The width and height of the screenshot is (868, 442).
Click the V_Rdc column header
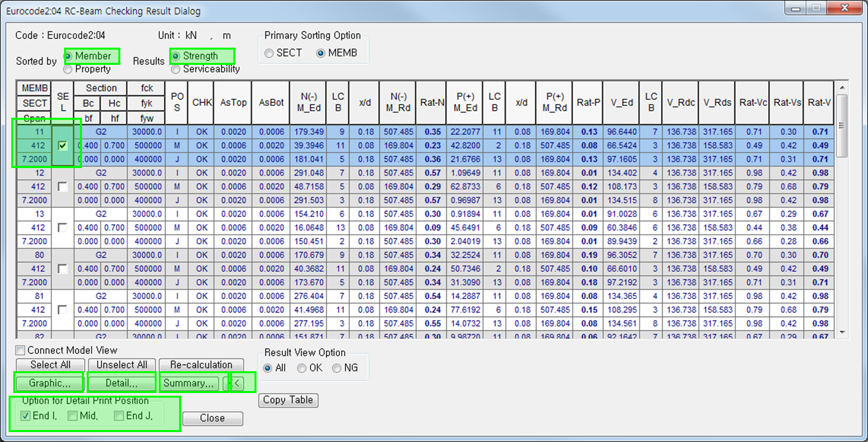pos(681,103)
